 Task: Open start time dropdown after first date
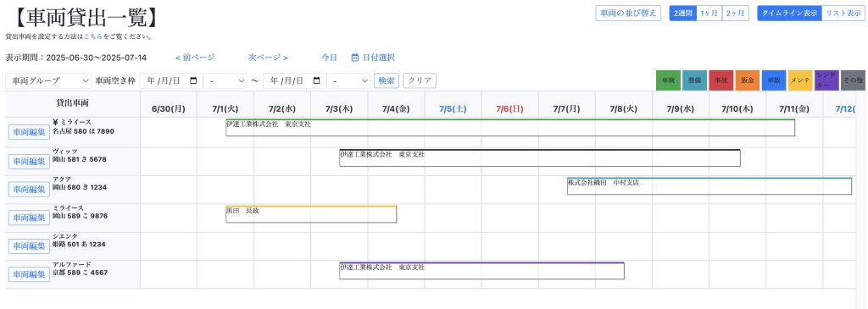[225, 80]
